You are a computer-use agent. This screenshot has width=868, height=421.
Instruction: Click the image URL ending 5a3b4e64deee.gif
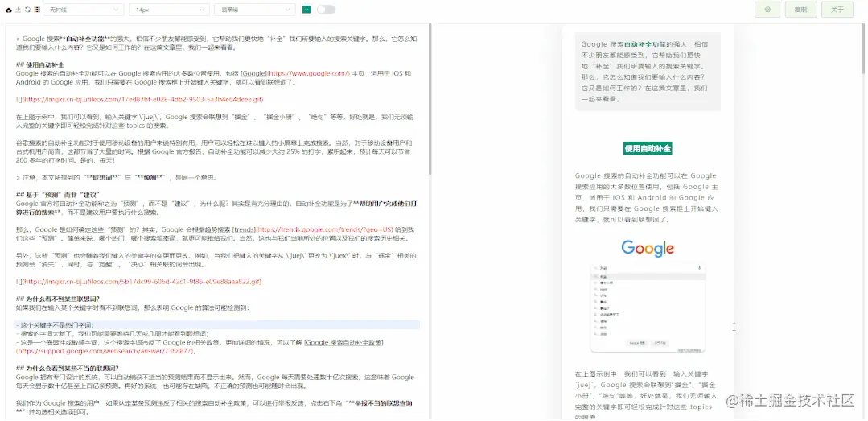click(142, 100)
